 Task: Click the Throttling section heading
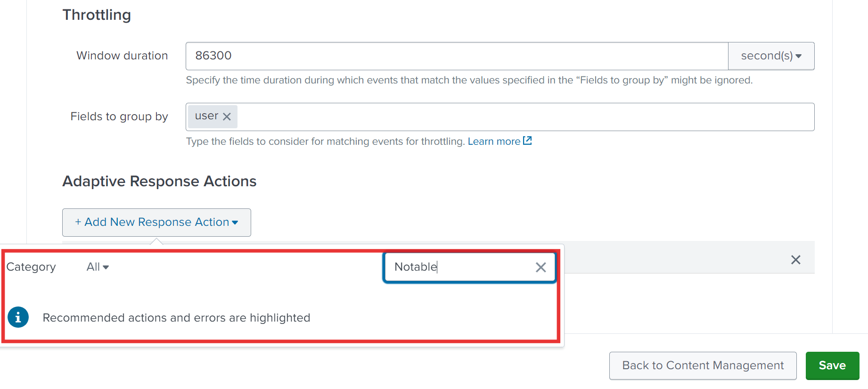pyautogui.click(x=97, y=15)
